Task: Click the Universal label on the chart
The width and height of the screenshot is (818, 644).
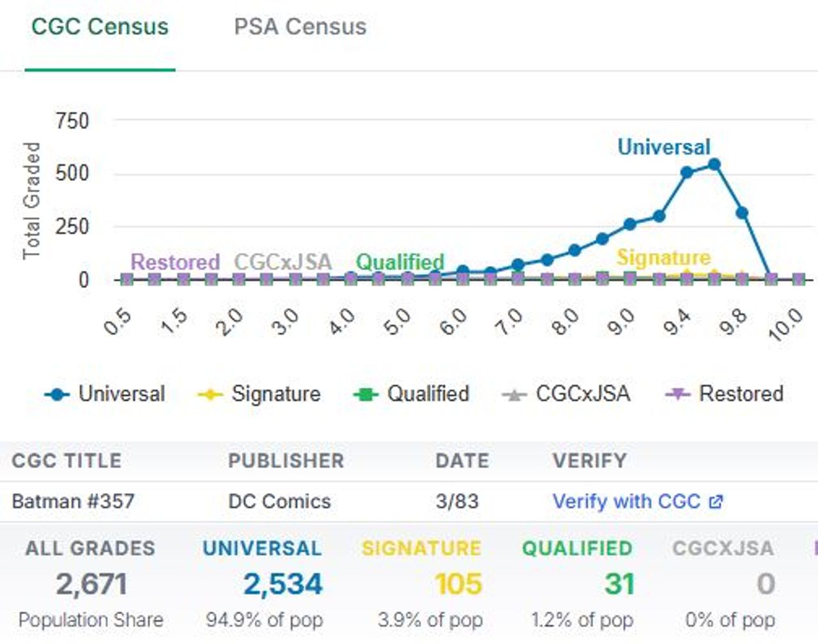Action: point(663,147)
